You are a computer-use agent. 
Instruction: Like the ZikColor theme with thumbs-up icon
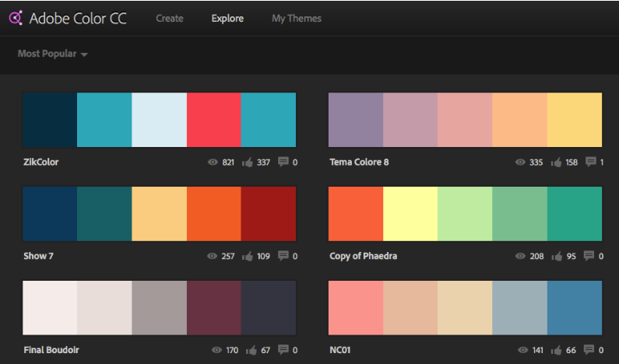point(248,162)
